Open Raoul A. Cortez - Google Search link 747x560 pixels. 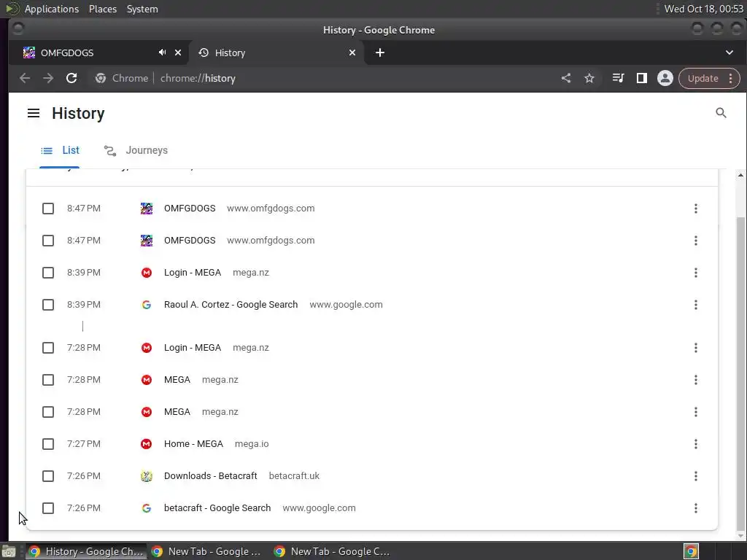(231, 305)
